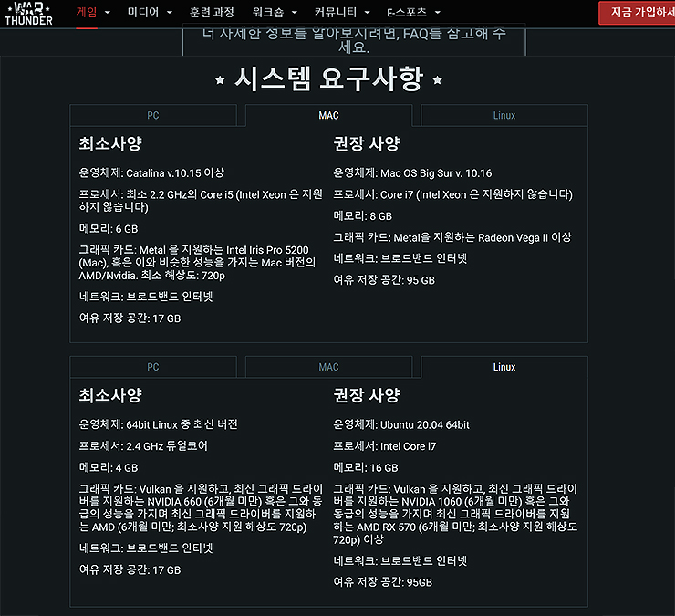Select PC tab in the Linux requirements panel
675x616 pixels.
(x=153, y=367)
